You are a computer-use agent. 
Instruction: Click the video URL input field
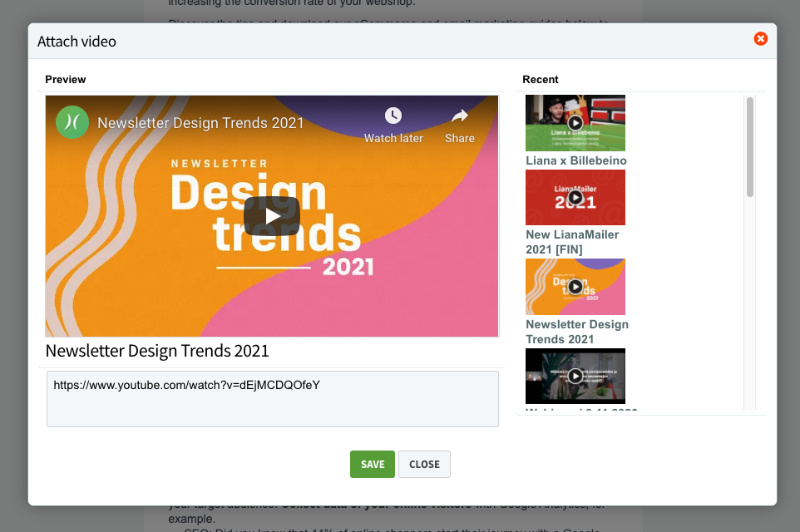point(273,399)
